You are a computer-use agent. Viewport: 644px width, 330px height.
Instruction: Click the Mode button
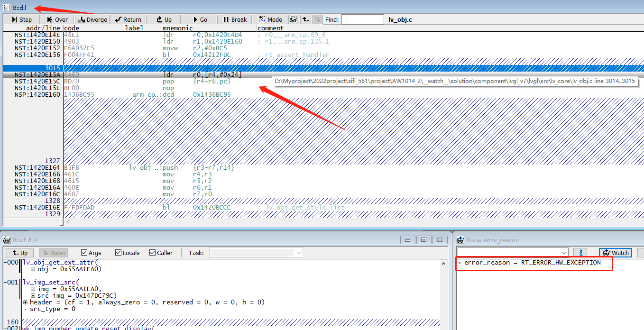point(270,19)
